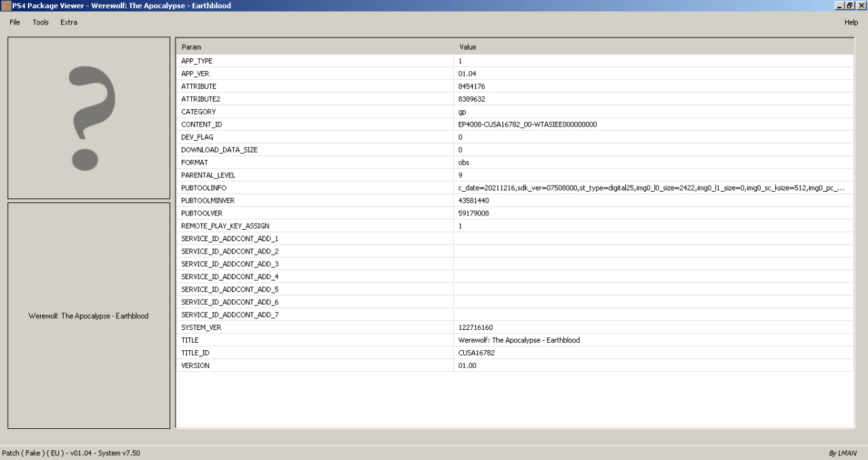Click the Value column header
This screenshot has width=868, height=460.
[x=654, y=47]
